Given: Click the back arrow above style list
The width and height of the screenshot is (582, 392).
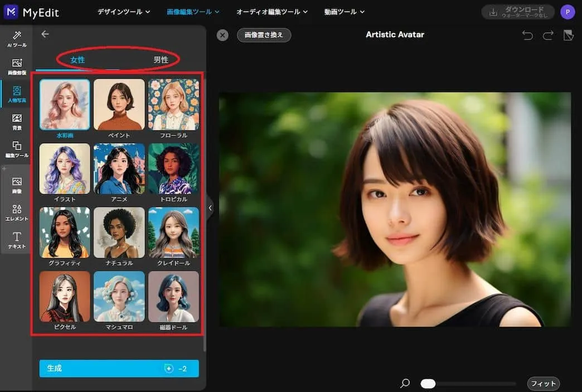Looking at the screenshot, I should 45,34.
